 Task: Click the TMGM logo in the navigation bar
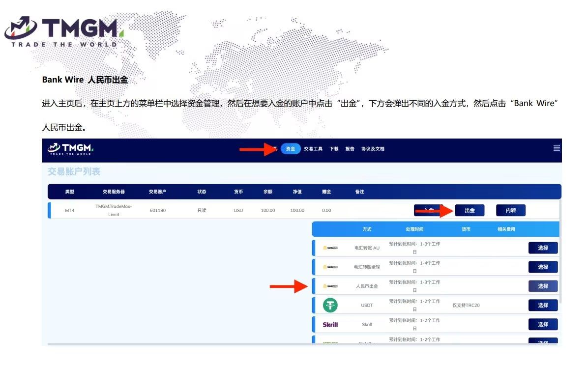click(70, 149)
